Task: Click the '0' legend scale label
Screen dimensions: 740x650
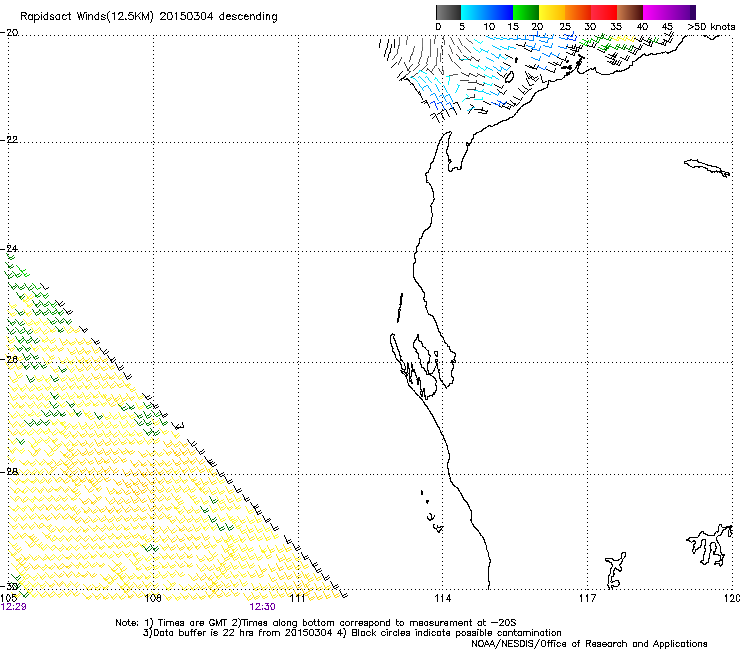Action: (438, 26)
